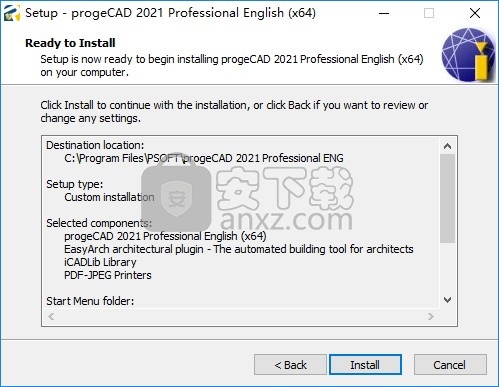
Task: Cancel the progeCAD setup
Action: click(x=450, y=365)
